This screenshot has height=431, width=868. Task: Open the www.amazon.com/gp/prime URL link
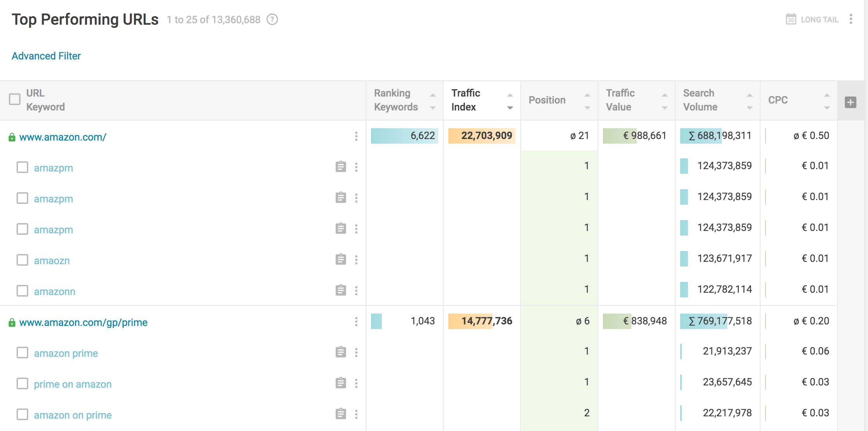[83, 322]
